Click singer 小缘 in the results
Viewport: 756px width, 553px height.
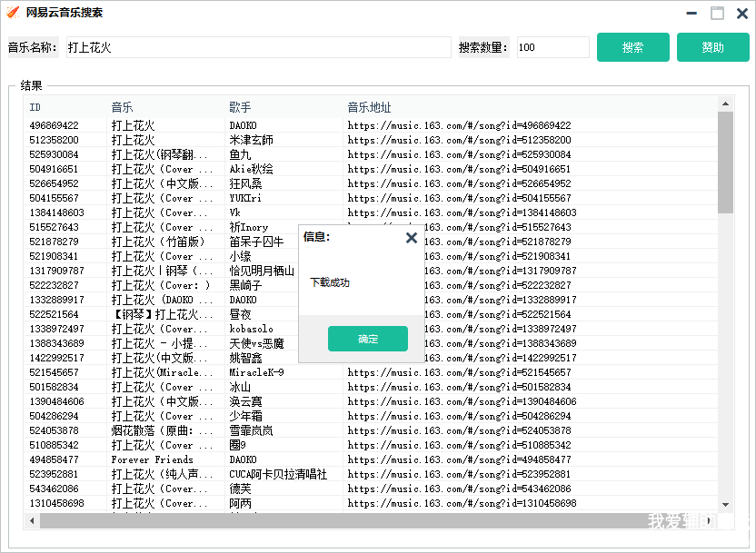click(240, 256)
